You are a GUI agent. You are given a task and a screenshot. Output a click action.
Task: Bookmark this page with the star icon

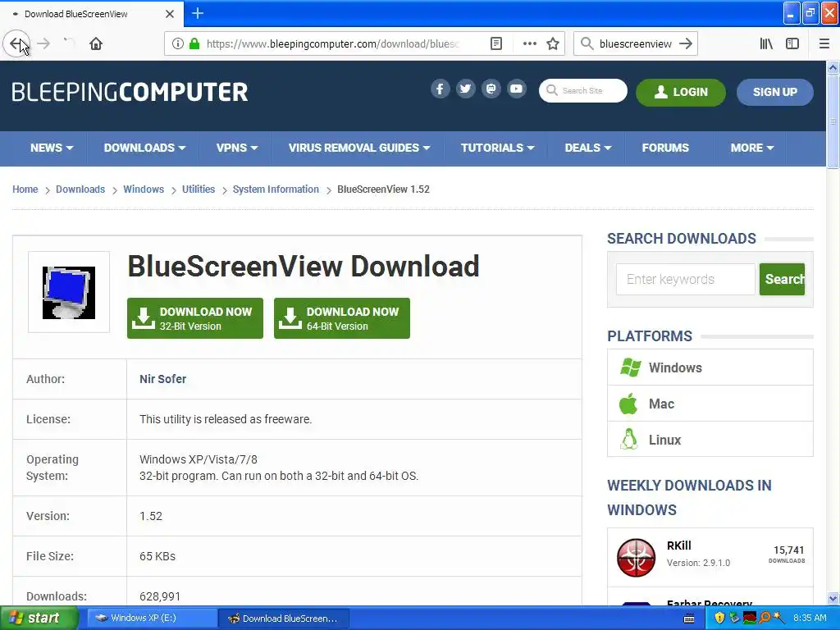point(553,43)
